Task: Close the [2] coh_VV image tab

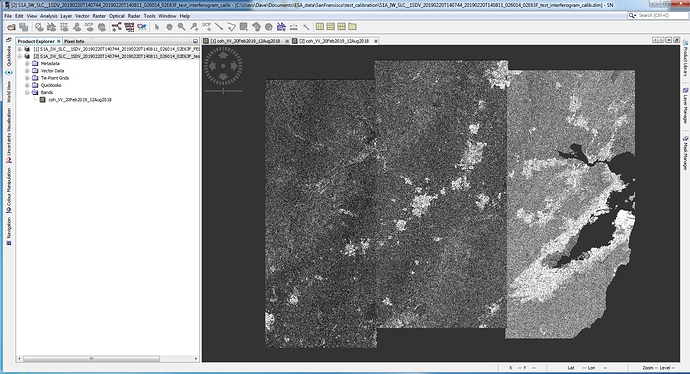Action: point(376,41)
